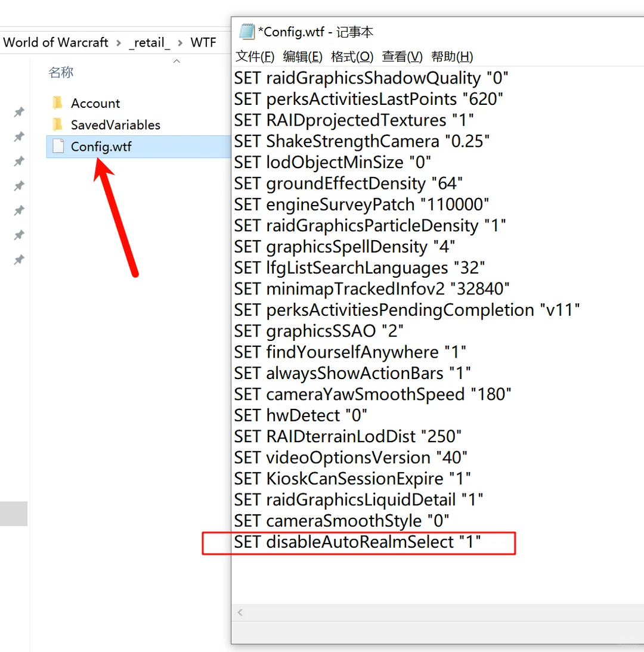Click the line SET lodObjectMinSize "0"

[x=332, y=163]
